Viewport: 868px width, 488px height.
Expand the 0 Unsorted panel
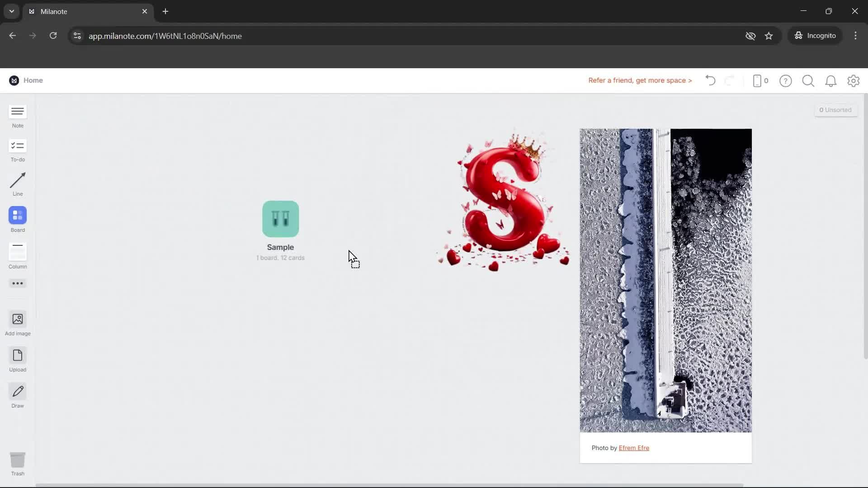click(x=835, y=110)
